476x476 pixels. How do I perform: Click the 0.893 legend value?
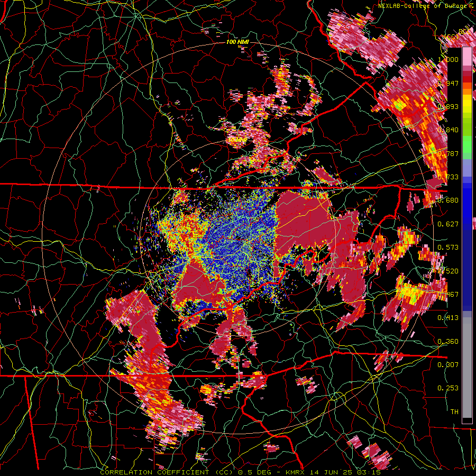click(448, 106)
